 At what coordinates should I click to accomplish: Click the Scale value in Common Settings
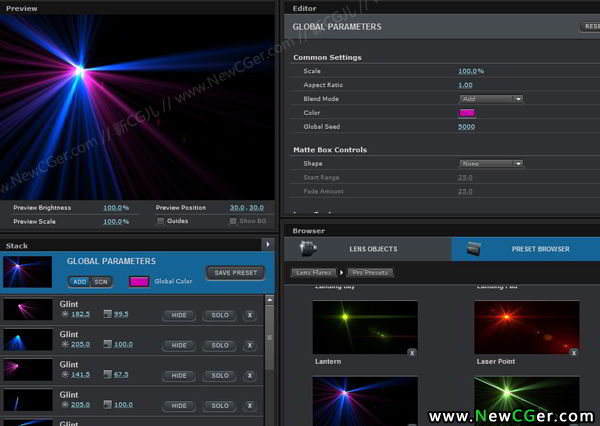(471, 71)
